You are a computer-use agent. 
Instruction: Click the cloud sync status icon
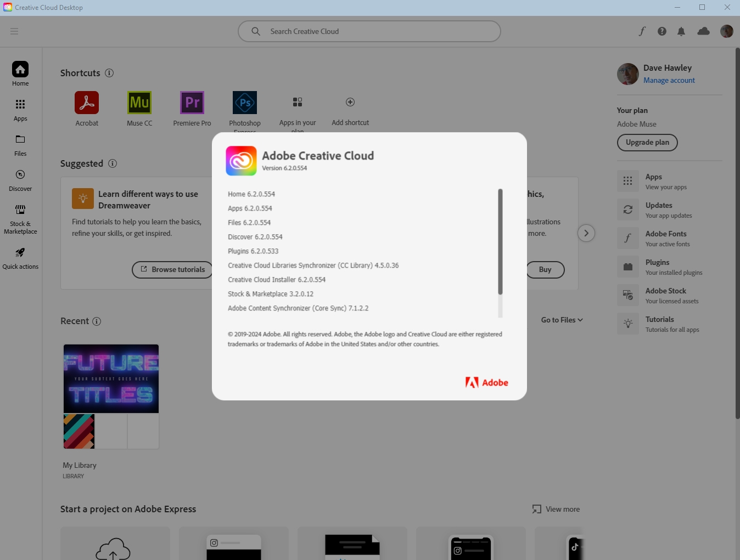click(x=703, y=31)
